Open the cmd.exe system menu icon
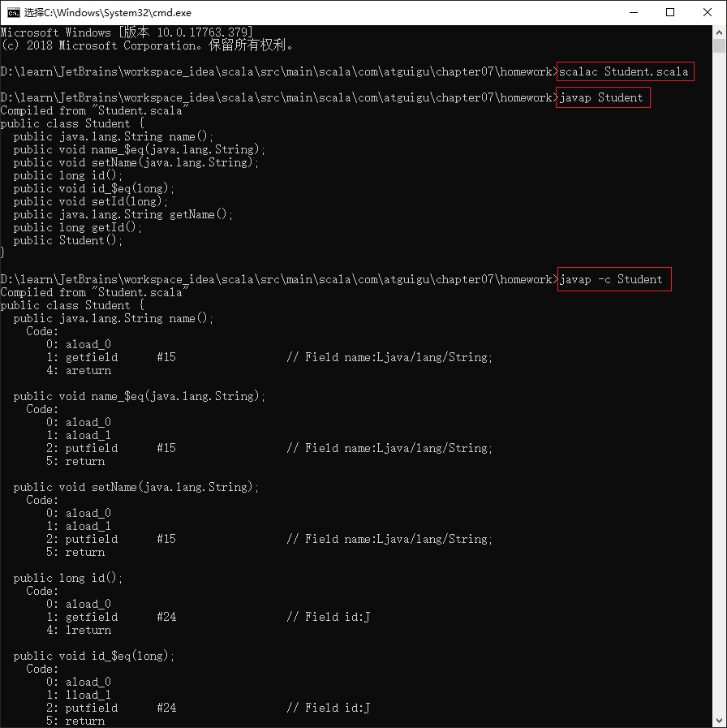 pyautogui.click(x=14, y=12)
